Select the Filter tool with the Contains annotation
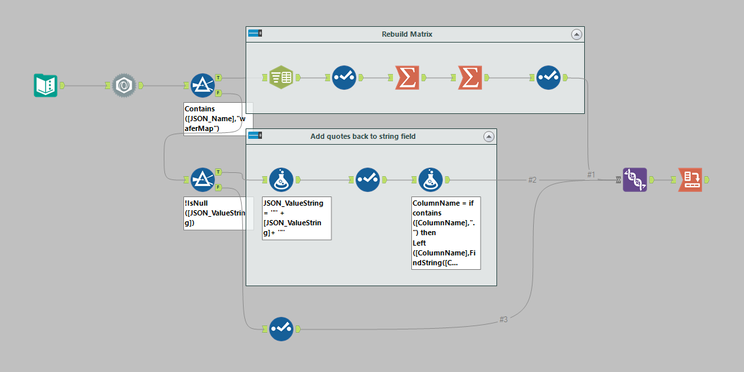This screenshot has width=744, height=372. point(203,85)
